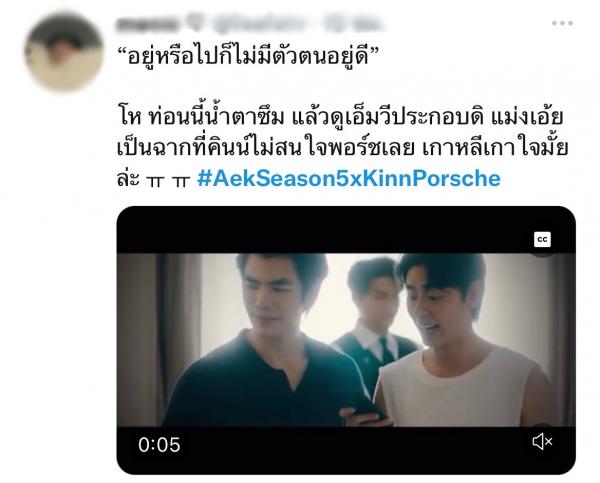Click the black bar at the video bottom
This screenshot has width=600, height=483.
(346, 450)
